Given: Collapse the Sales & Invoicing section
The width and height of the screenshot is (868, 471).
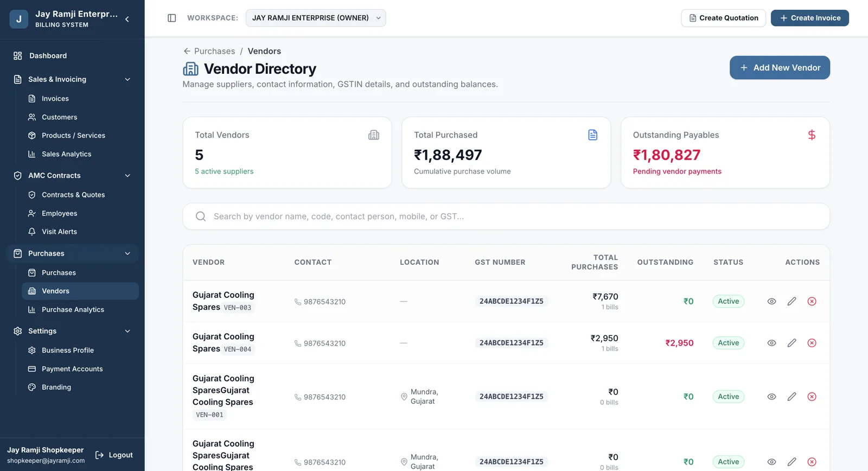Looking at the screenshot, I should click(127, 79).
